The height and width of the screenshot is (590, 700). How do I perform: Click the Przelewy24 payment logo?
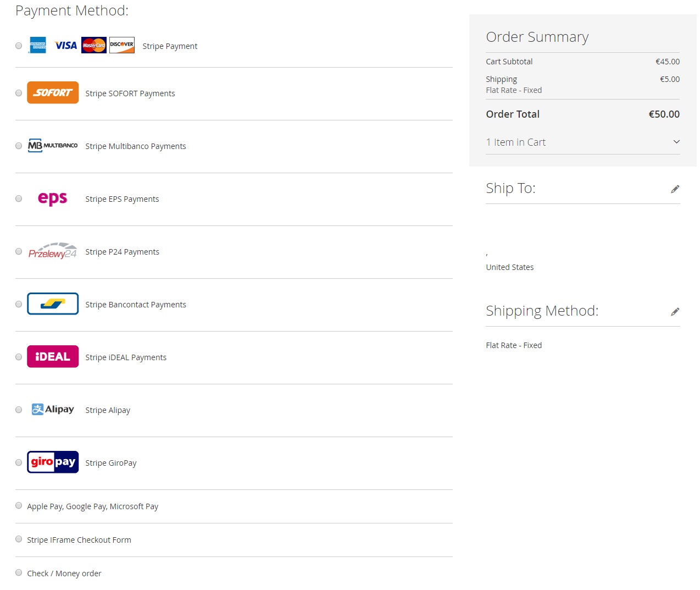[x=53, y=251]
